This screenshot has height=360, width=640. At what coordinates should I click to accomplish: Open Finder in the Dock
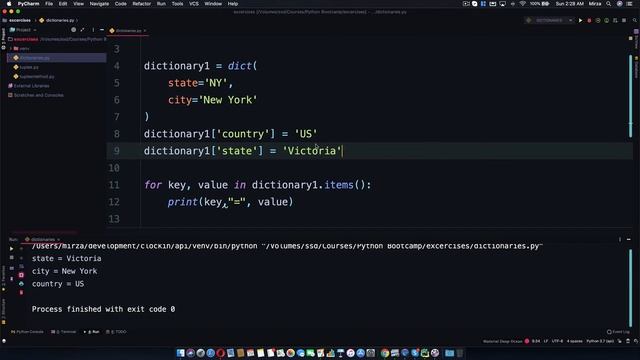point(180,353)
